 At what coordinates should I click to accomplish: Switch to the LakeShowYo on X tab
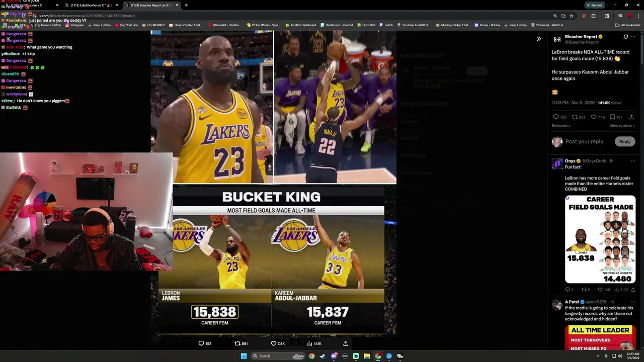pos(91,5)
